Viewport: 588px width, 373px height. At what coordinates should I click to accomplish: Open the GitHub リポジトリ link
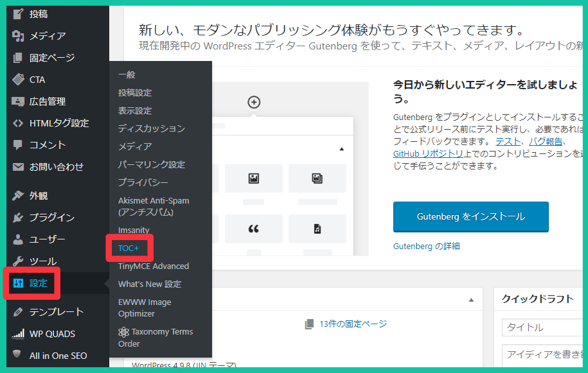tap(428, 153)
